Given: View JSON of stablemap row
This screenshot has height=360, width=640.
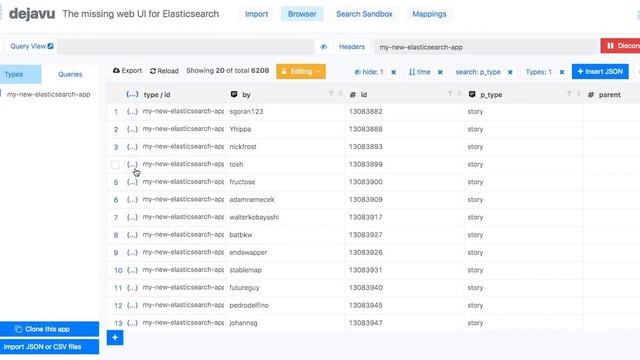Looking at the screenshot, I should 132,270.
